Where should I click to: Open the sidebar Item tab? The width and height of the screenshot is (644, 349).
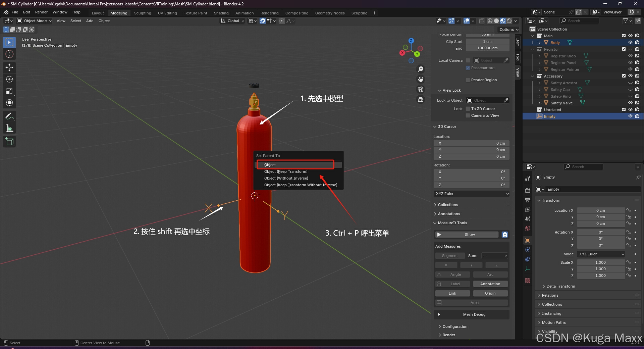(x=518, y=42)
